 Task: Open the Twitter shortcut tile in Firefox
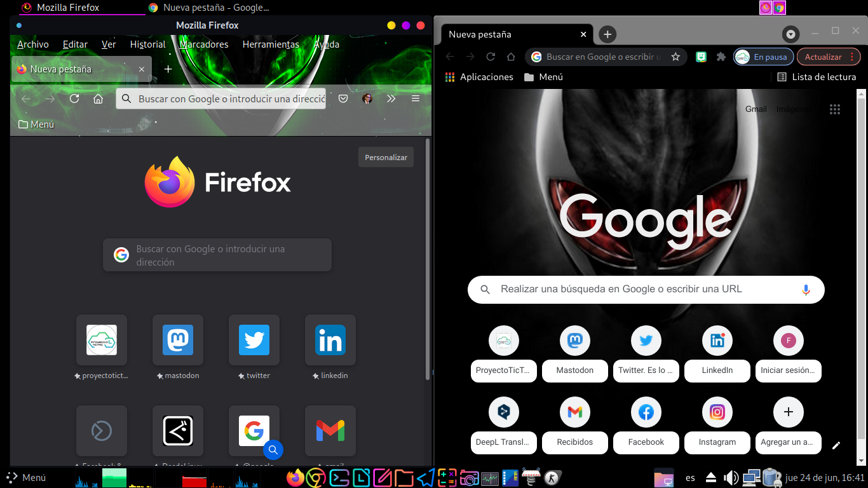coord(254,340)
